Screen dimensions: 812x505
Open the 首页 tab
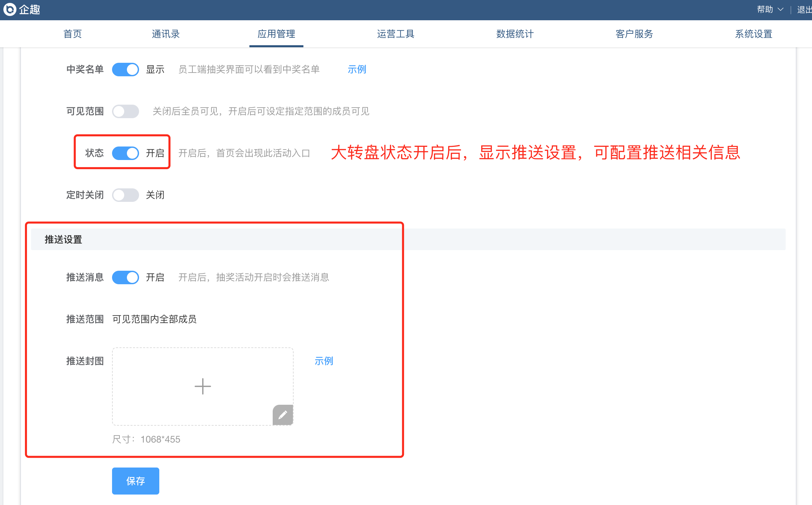(73, 34)
